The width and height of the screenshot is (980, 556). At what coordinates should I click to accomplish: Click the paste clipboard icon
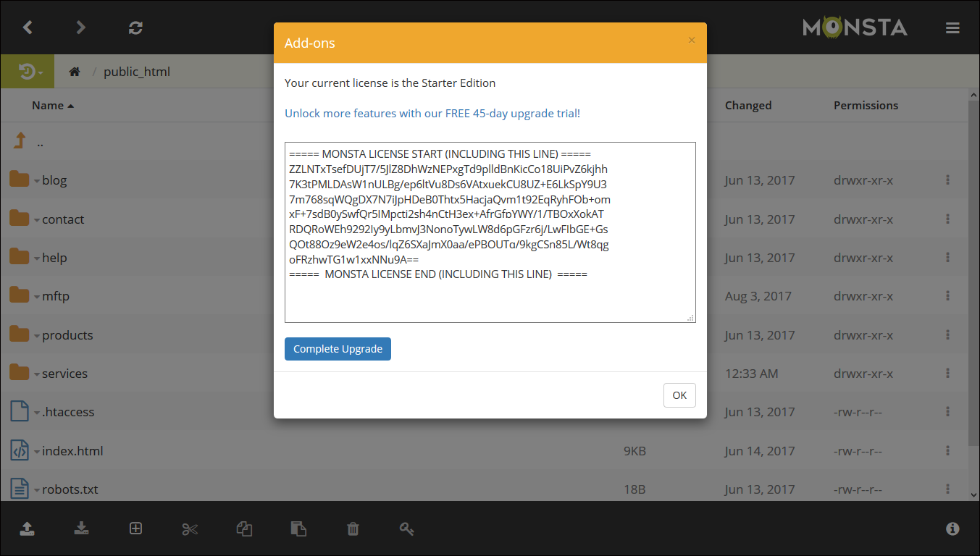298,528
